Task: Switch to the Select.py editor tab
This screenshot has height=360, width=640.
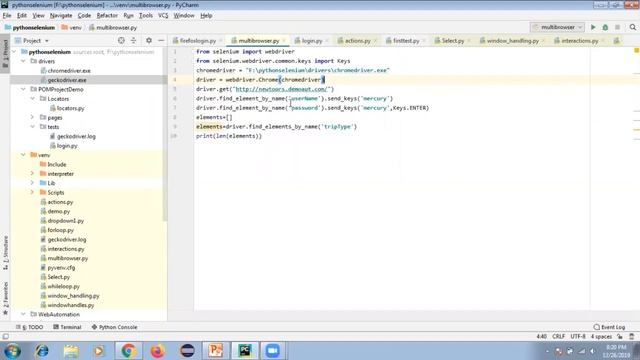Action: click(453, 40)
